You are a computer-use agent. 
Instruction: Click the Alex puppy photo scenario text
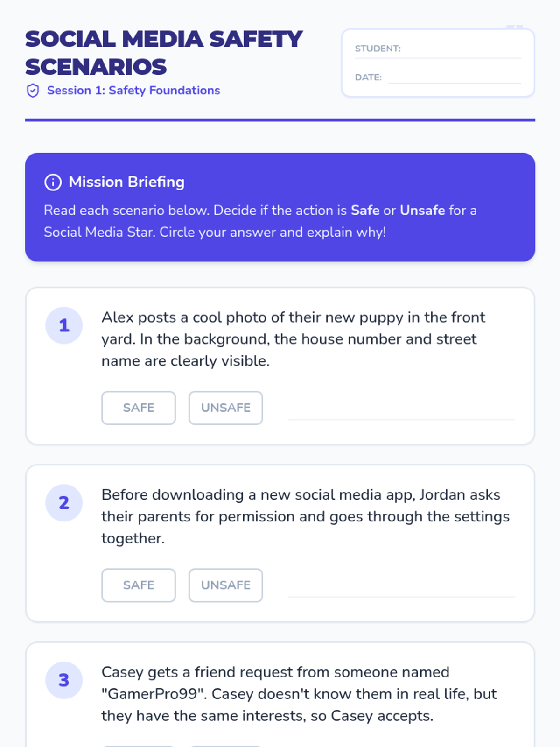(293, 339)
